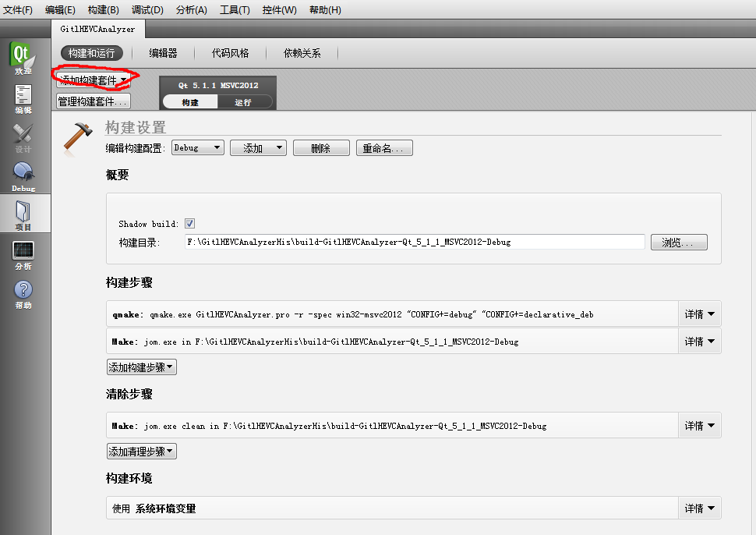
Task: Expand 详情 for the jom.exe Make step
Action: tap(699, 341)
